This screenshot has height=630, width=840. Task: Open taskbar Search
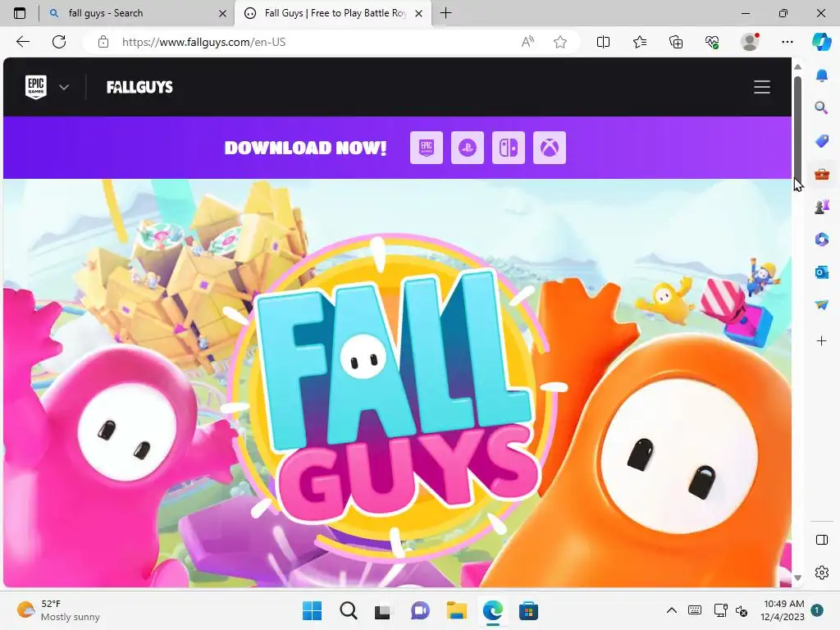point(348,610)
